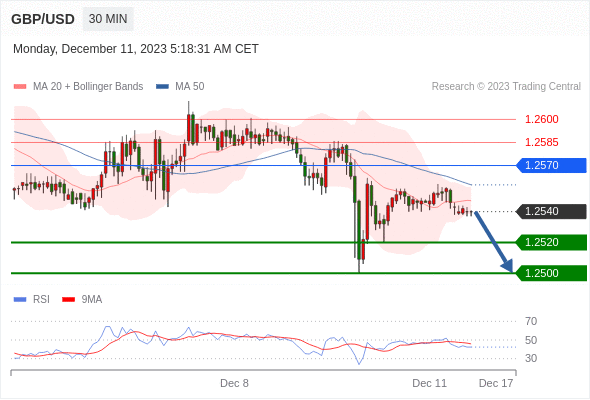The width and height of the screenshot is (590, 400).
Task: Click the green 1.2500 support price tag
Action: pos(552,273)
